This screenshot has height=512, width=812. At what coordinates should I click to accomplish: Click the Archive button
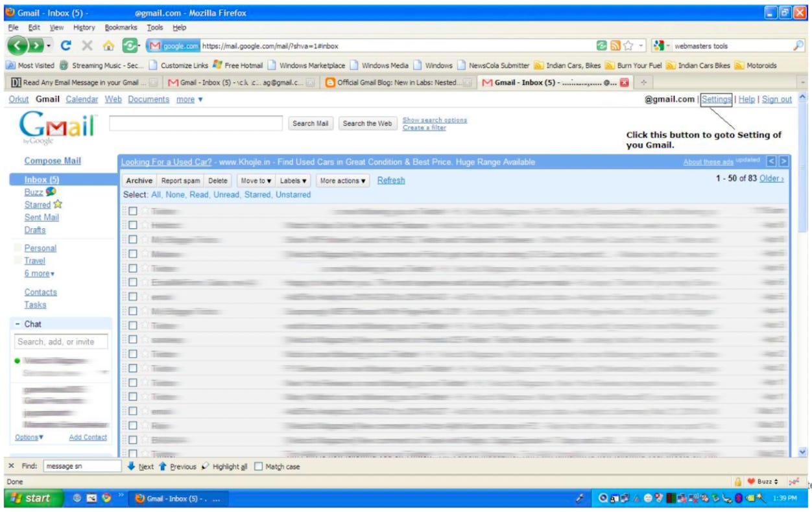[x=139, y=181]
